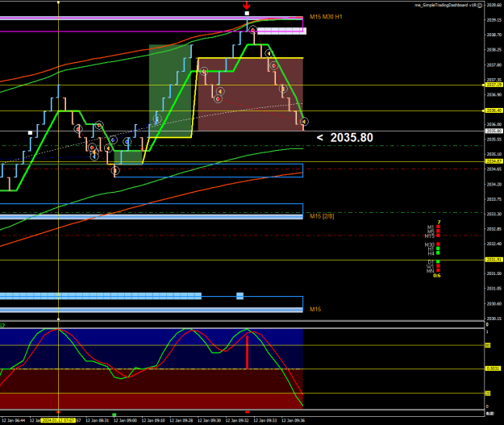The width and height of the screenshot is (504, 425).
Task: Click the yellow 80 oscillator level label
Action: point(488,345)
